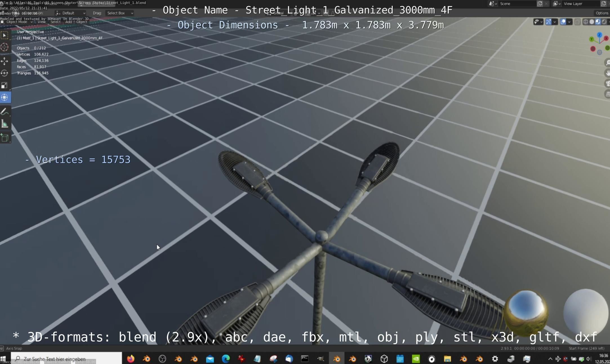Select the Scale tool
The height and width of the screenshot is (364, 610).
point(5,85)
